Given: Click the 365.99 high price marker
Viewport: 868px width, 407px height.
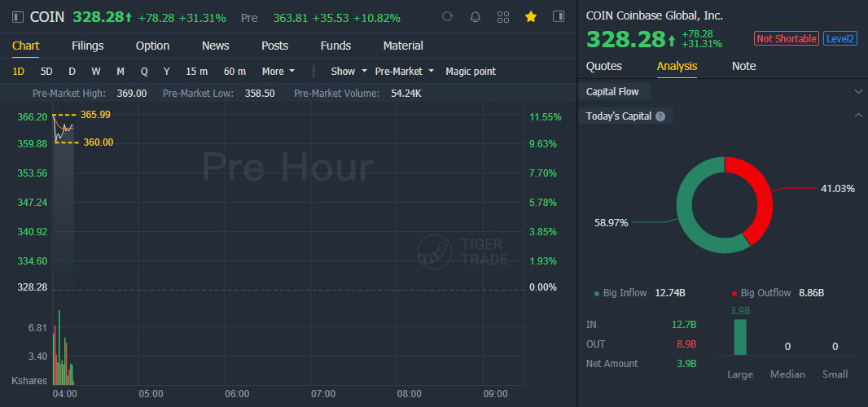Looking at the screenshot, I should click(95, 115).
